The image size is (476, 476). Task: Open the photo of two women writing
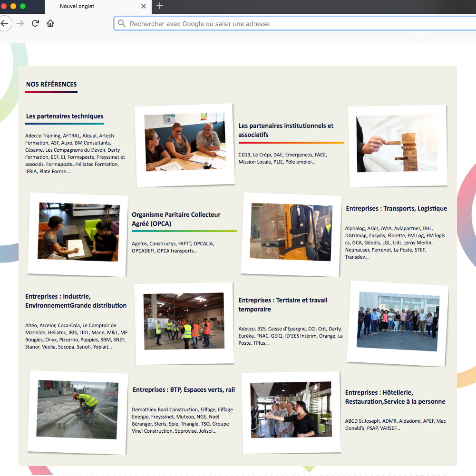click(78, 234)
